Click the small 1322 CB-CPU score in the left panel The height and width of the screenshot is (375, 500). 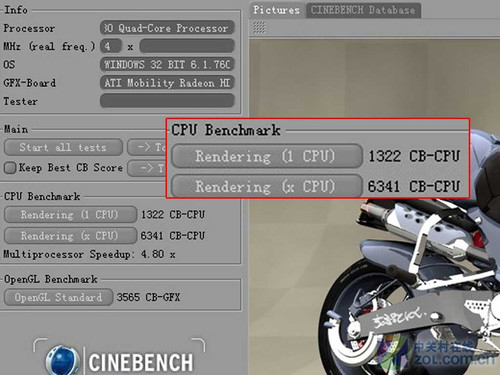pos(173,215)
